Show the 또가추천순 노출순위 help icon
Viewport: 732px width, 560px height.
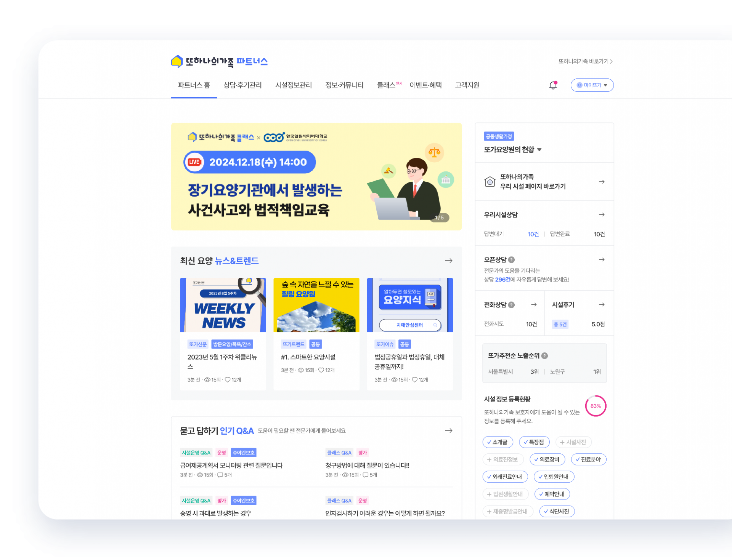[544, 355]
